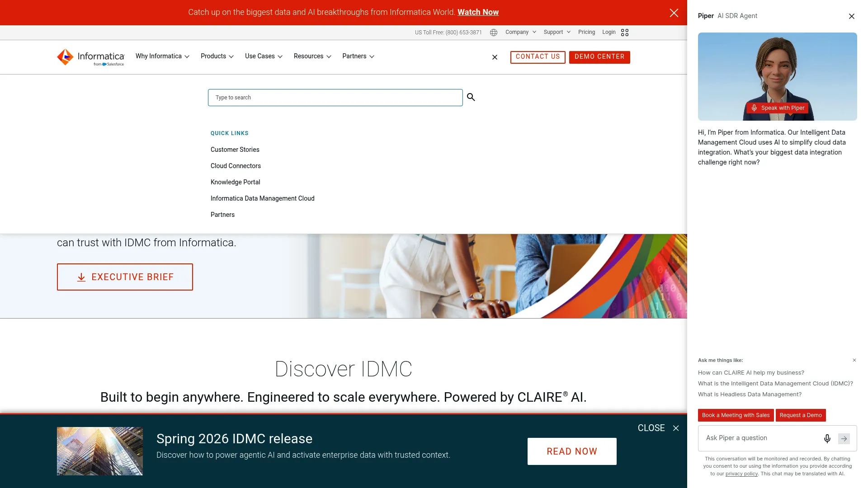Click the 'QUICK LINKS' heading
The width and height of the screenshot is (868, 488).
229,133
